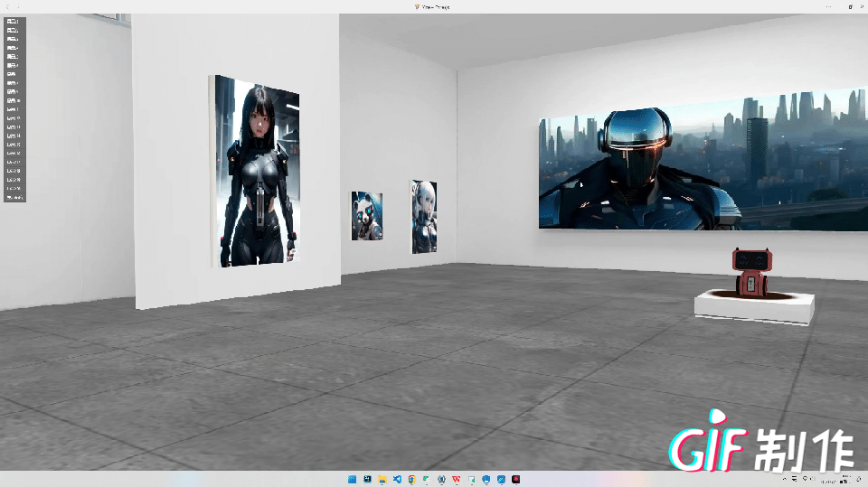Open File Explorer from the taskbar
Viewport: 868px width, 487px height.
pyautogui.click(x=382, y=479)
